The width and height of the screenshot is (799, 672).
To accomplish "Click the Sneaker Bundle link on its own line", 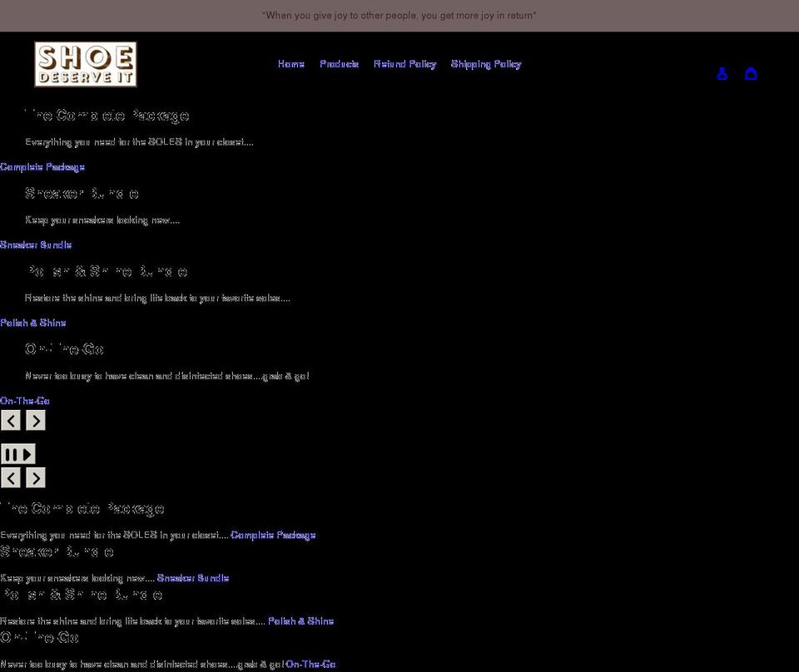I will [x=36, y=245].
